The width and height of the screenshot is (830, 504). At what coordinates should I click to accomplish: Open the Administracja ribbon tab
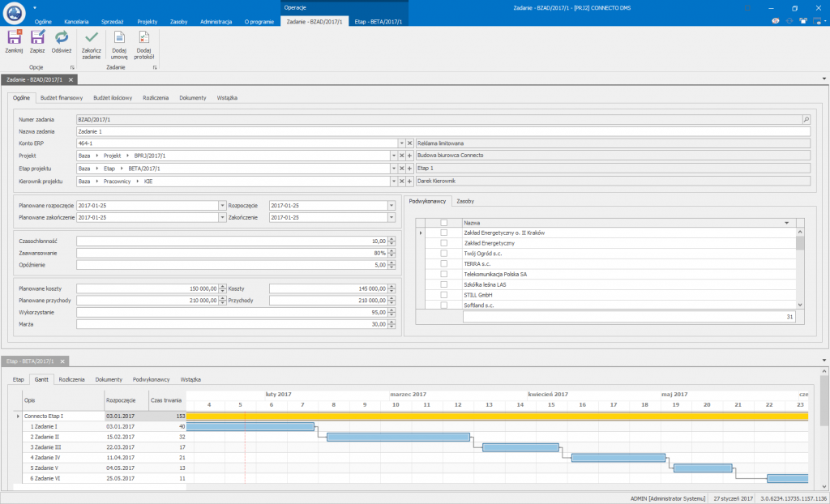point(216,22)
